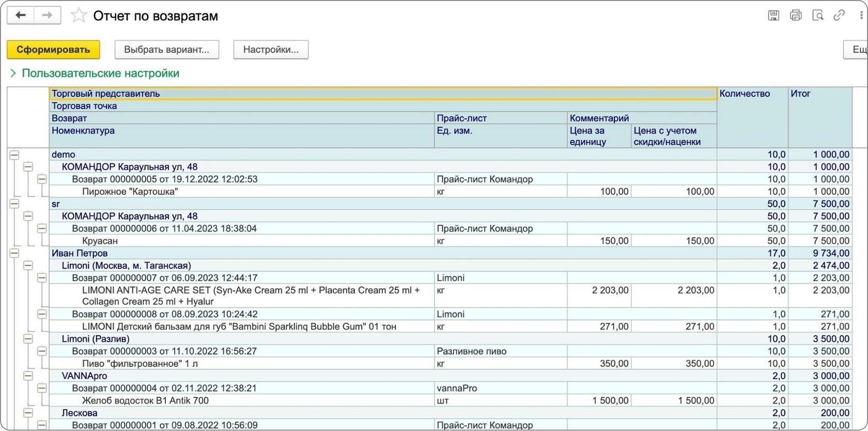Screen dimensions: 868x431
Task: Generate report with Сформировать button
Action: click(x=53, y=50)
